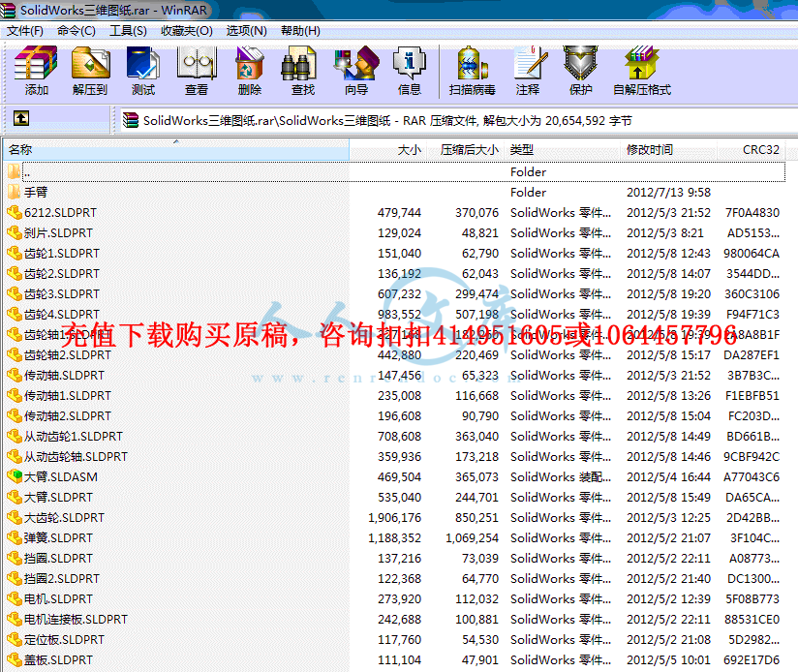Click the WinRAR title bar icon
This screenshot has width=798, height=672.
[8, 10]
